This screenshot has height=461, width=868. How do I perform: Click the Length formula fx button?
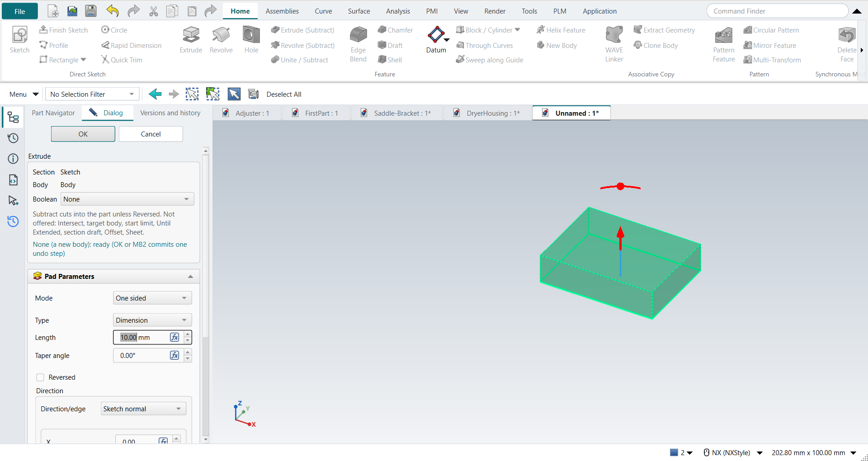tap(175, 337)
